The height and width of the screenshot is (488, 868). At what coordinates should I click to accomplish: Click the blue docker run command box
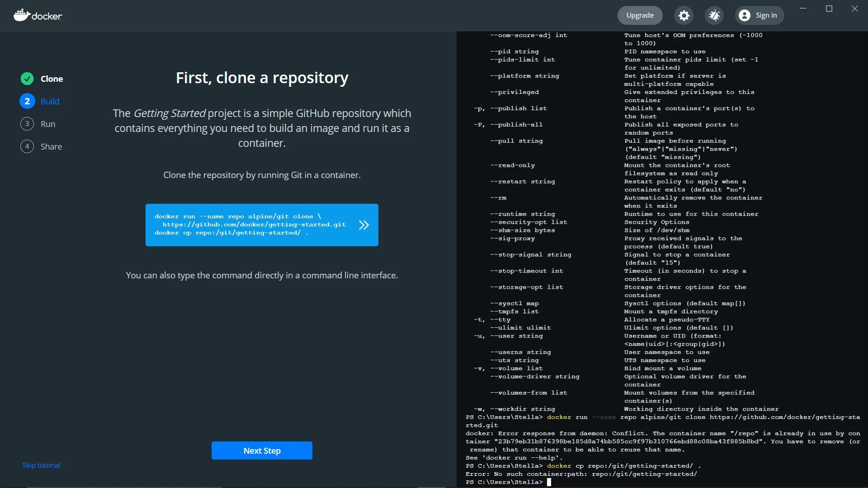(250, 225)
